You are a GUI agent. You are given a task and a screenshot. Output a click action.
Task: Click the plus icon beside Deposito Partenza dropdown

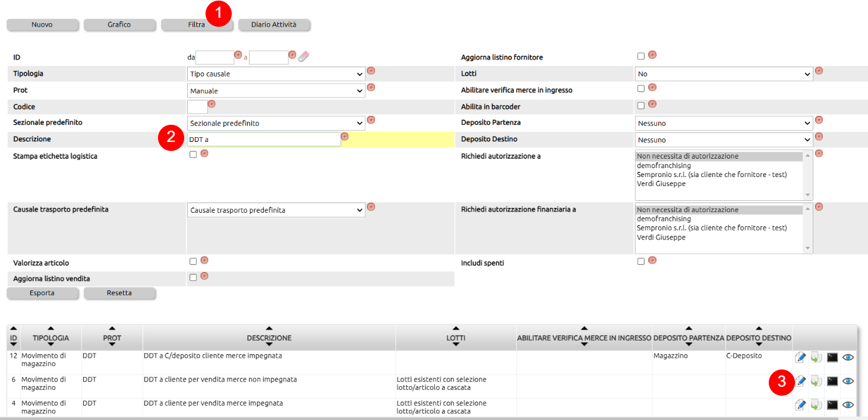pos(819,120)
